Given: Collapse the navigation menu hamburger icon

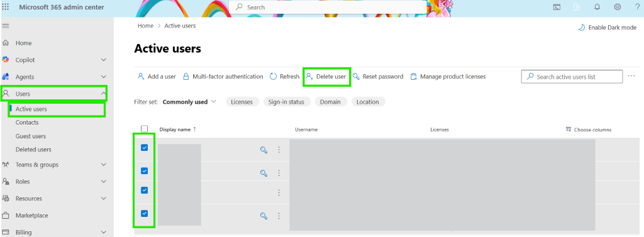Looking at the screenshot, I should coord(6,26).
